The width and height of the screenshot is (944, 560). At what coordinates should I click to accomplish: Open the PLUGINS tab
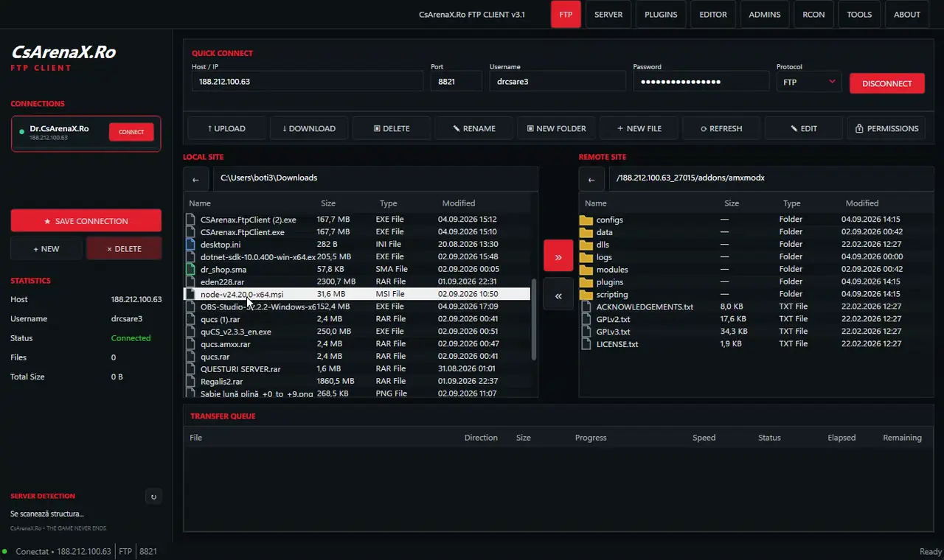(x=661, y=15)
